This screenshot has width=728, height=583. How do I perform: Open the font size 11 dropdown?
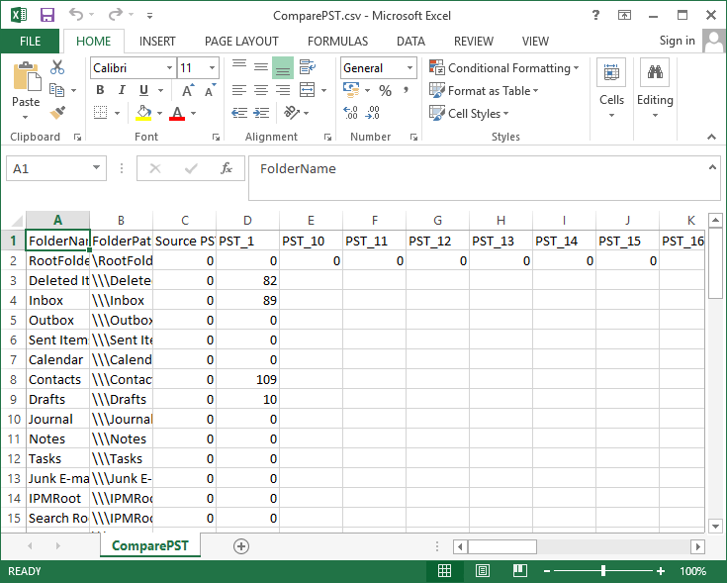pos(213,68)
